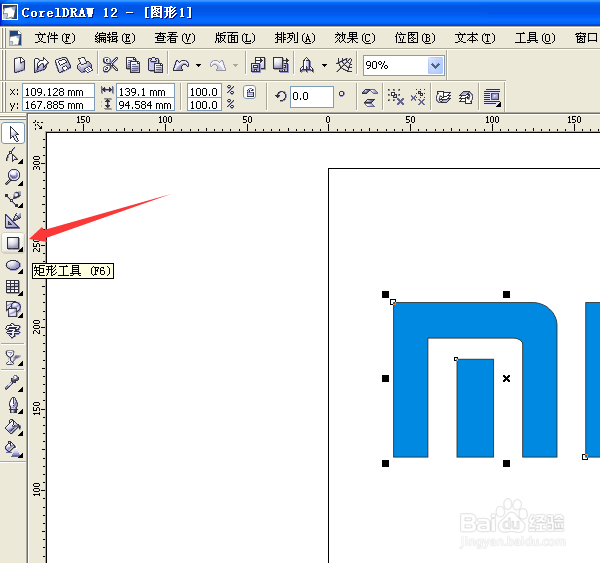Click the Combine icon

(x=444, y=97)
